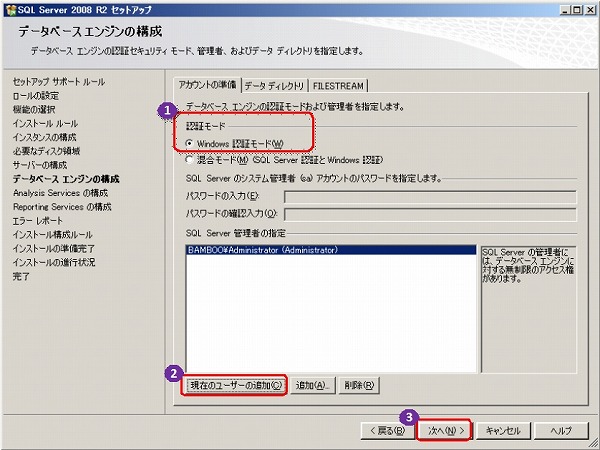Image resolution: width=600 pixels, height=450 pixels.
Task: Maximize the setup window
Action: point(577,10)
